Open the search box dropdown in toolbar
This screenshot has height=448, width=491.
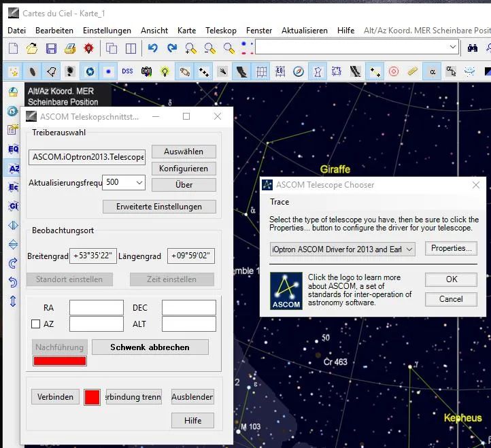pos(453,48)
